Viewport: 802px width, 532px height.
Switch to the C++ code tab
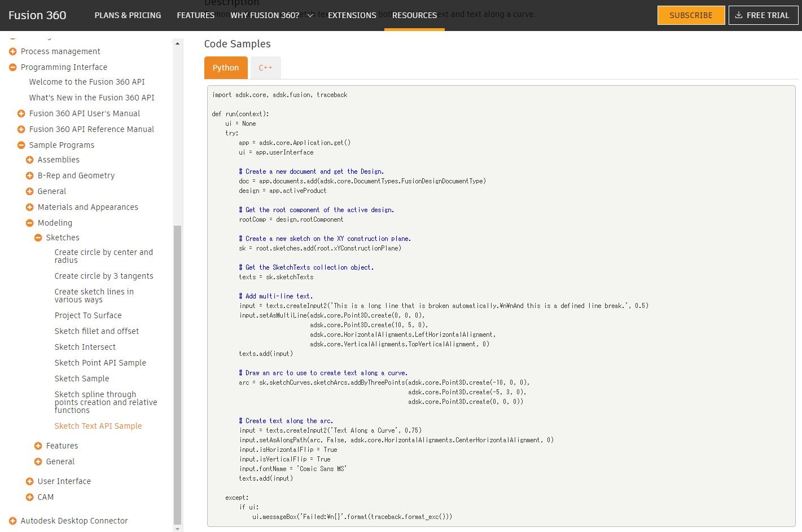click(265, 68)
